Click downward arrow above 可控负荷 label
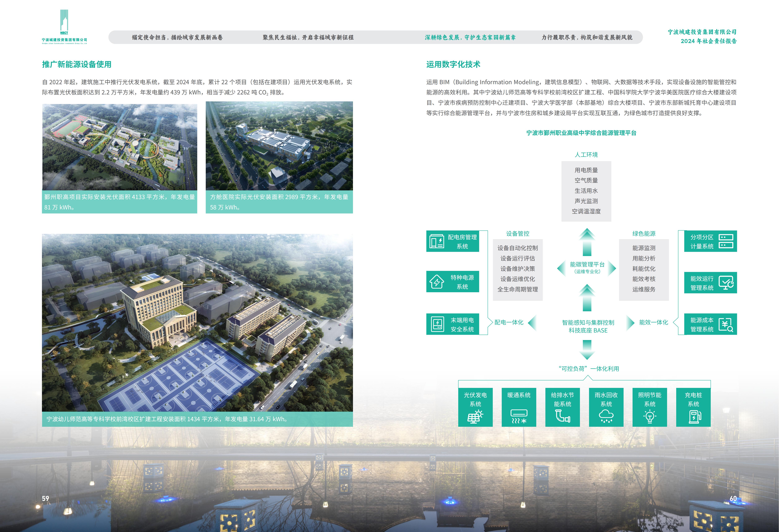779x532 pixels. tap(587, 350)
